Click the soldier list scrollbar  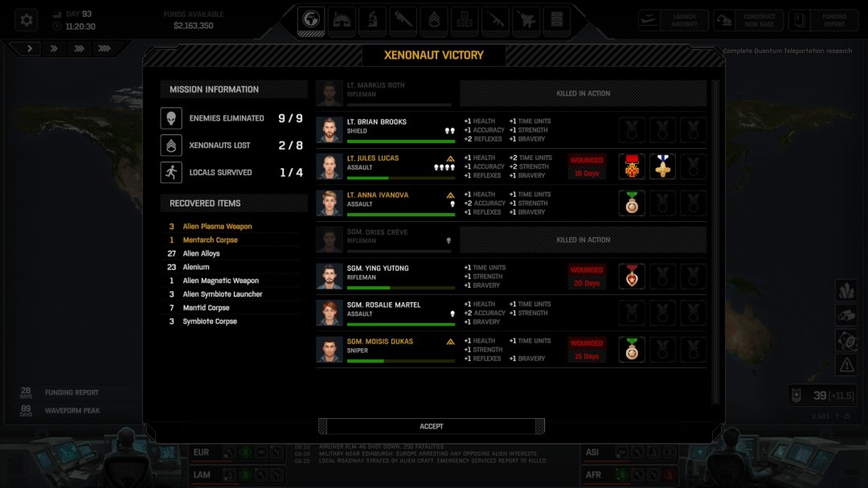pyautogui.click(x=714, y=241)
